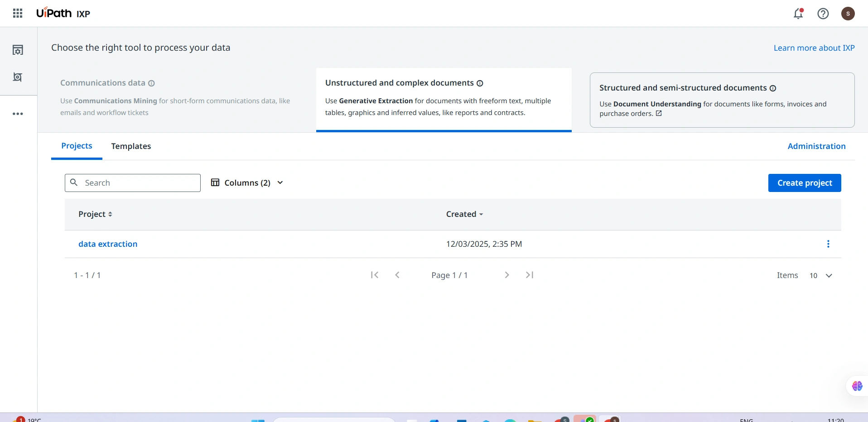Go to the first page
Viewport: 868px width, 422px height.
[375, 275]
